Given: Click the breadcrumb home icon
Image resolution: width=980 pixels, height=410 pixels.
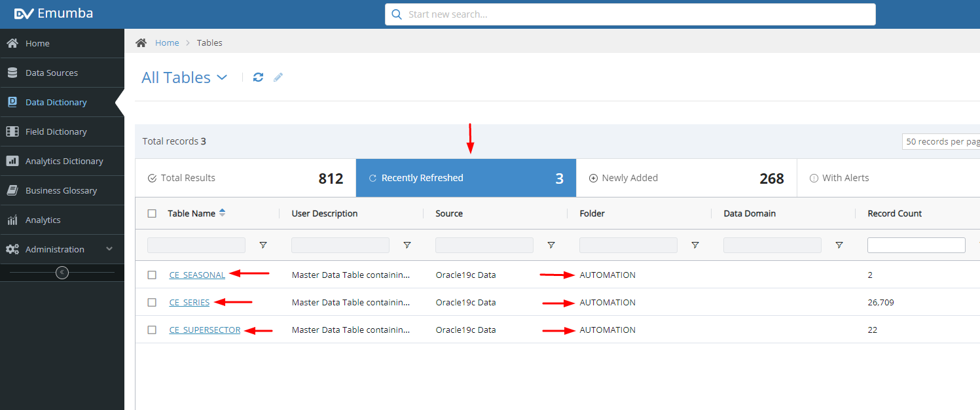Looking at the screenshot, I should tap(141, 43).
